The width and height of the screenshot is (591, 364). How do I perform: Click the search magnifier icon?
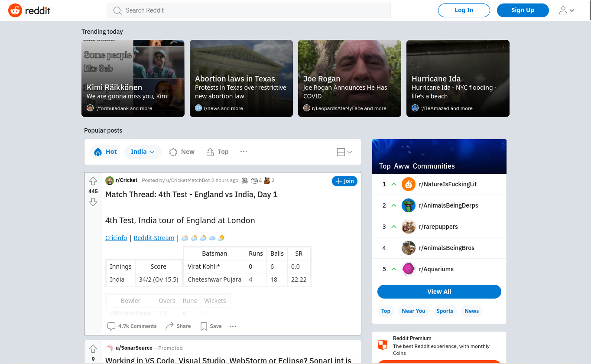117,10
